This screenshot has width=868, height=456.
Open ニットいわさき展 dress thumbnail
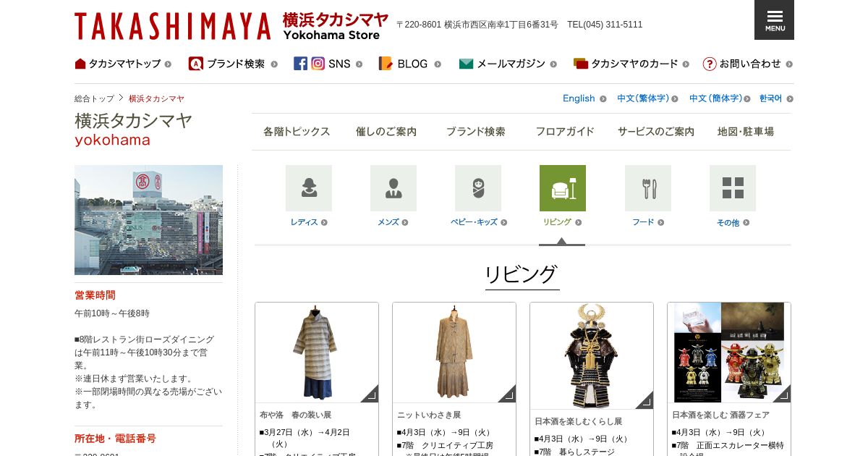pos(454,352)
